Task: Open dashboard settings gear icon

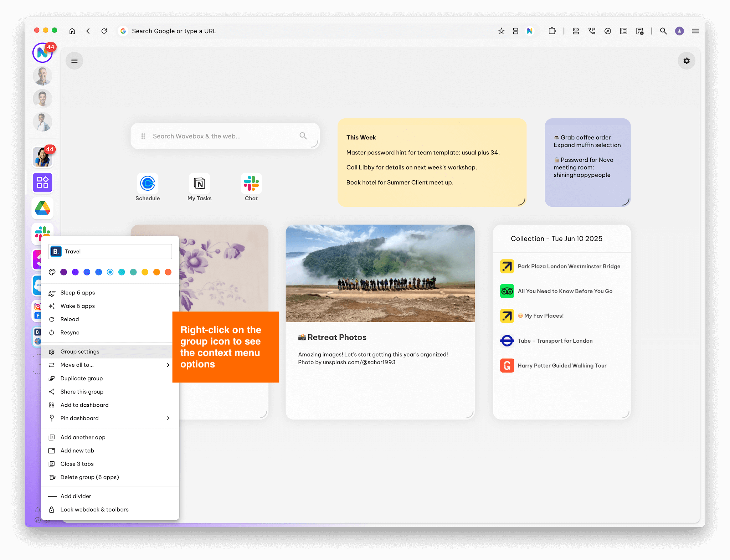Action: 686,61
